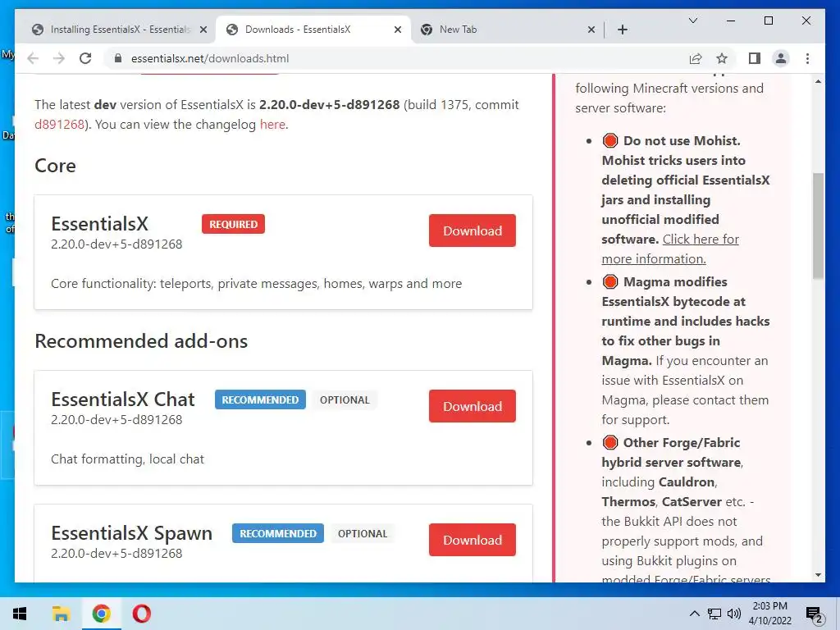Switch to the Downloads - EssentialsX tab
The image size is (840, 630).
click(313, 30)
